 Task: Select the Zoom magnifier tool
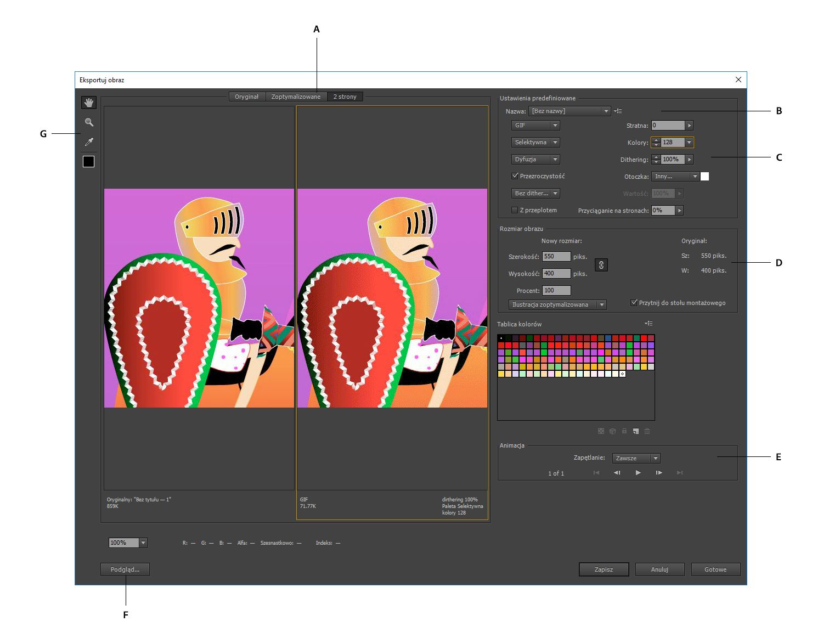[89, 122]
